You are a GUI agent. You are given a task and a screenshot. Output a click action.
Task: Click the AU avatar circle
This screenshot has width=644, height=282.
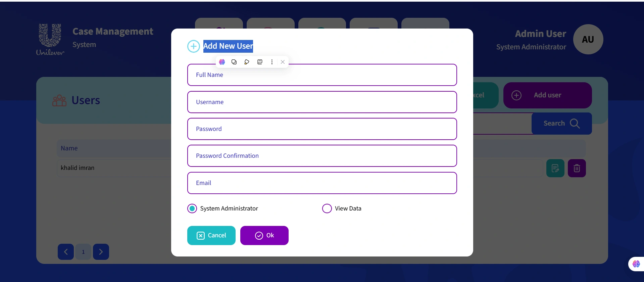coord(588,39)
